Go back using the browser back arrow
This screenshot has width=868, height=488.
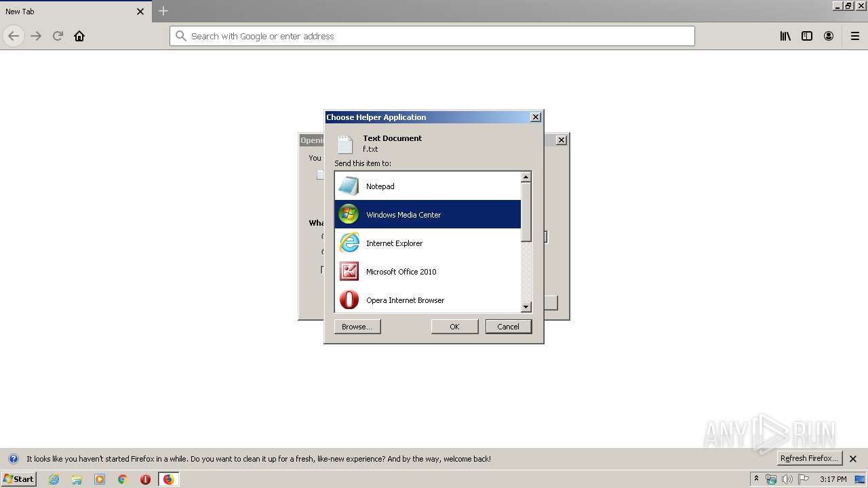[14, 36]
